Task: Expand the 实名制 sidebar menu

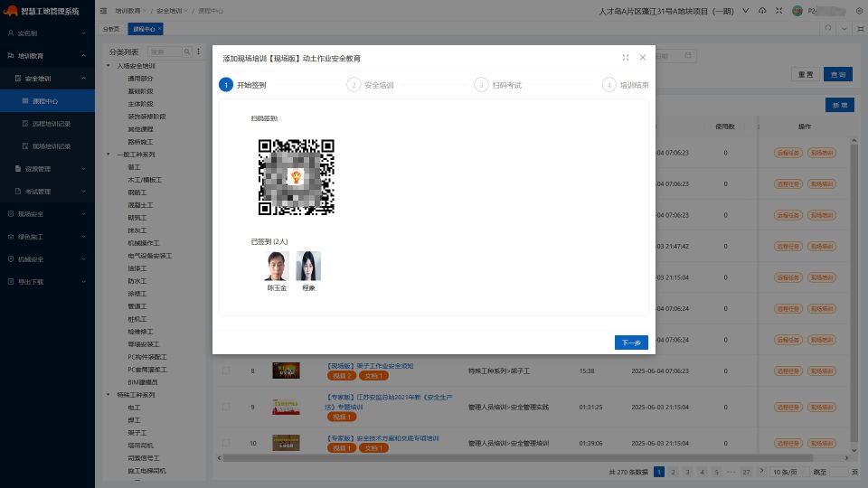Action: [x=83, y=33]
